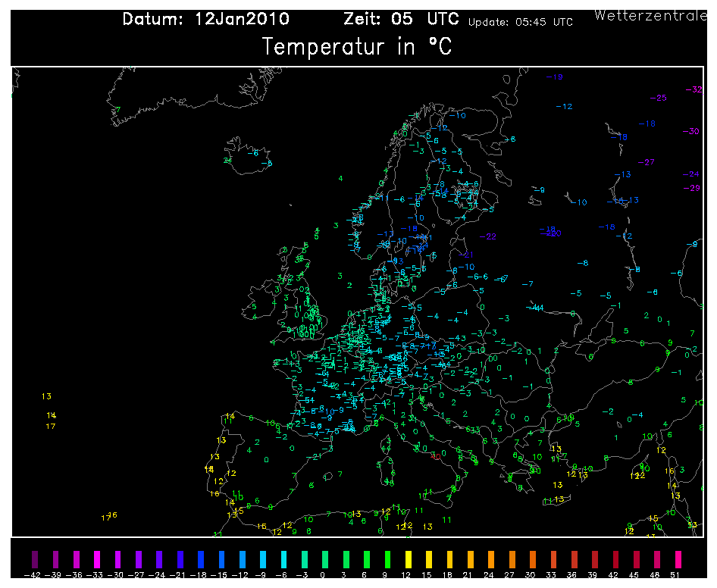Click the Update: 05:45 UTC text

(x=520, y=22)
